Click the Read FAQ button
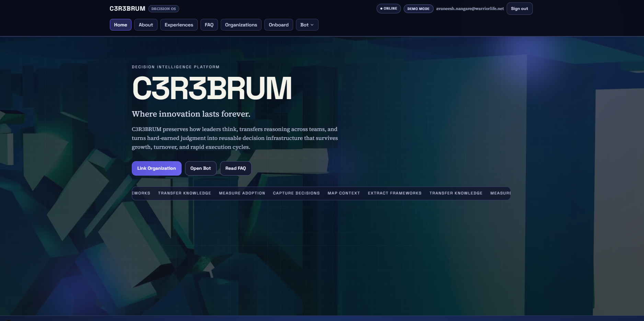 pyautogui.click(x=235, y=168)
